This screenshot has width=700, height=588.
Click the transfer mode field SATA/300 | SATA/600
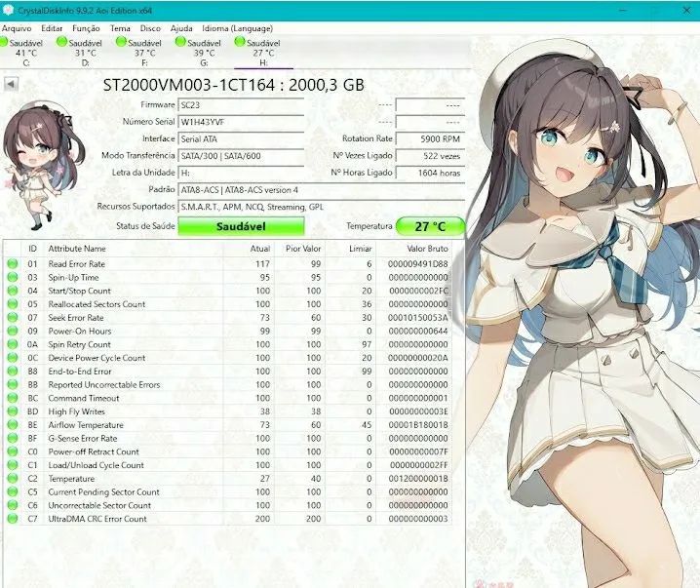[241, 156]
